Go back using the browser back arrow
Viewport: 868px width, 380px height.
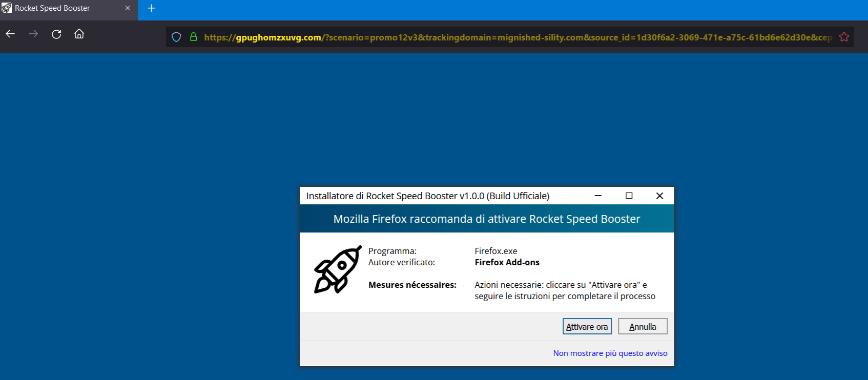coord(10,34)
